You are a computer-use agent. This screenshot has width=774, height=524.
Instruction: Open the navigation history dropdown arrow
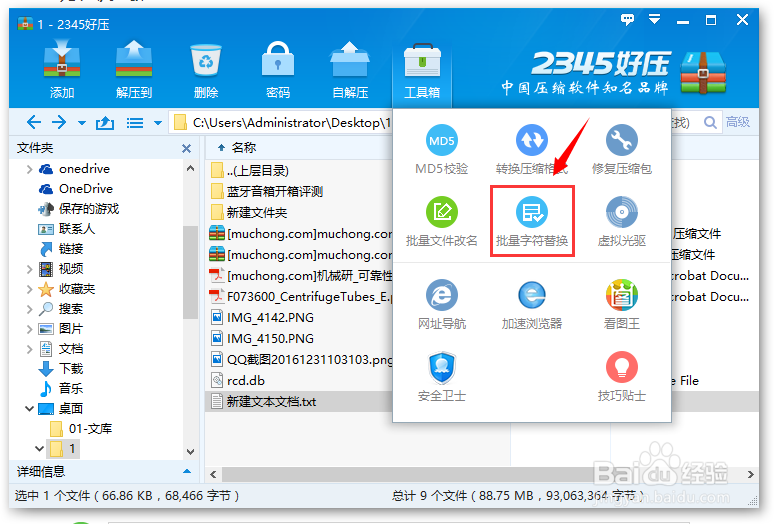coord(81,123)
